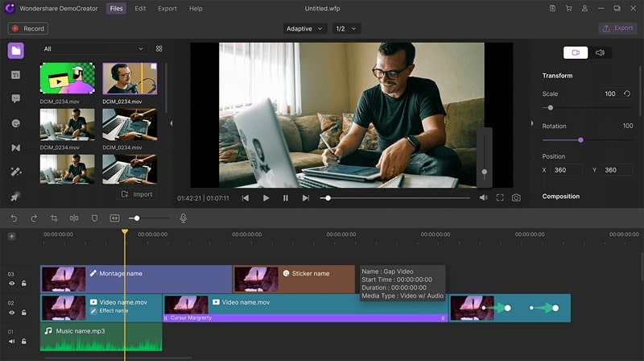Skip to next frame
Image resolution: width=644 pixels, height=361 pixels.
(x=306, y=197)
